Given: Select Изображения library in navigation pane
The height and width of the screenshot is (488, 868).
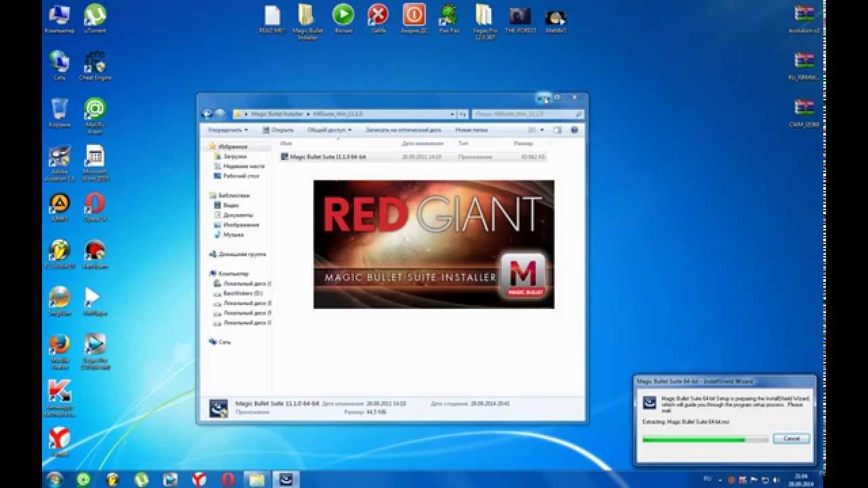Looking at the screenshot, I should (x=236, y=224).
